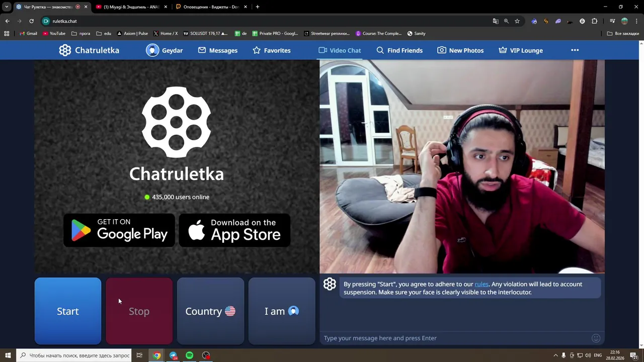
Task: Open the YouTube bookmark
Action: pyautogui.click(x=54, y=34)
